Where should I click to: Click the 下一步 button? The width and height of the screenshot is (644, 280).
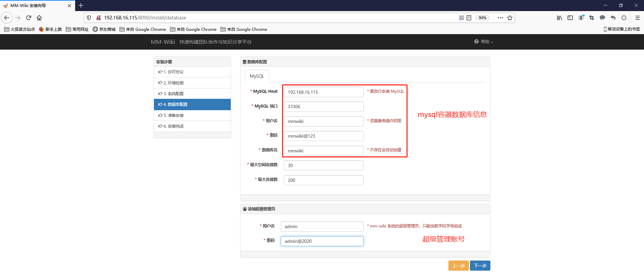click(480, 266)
